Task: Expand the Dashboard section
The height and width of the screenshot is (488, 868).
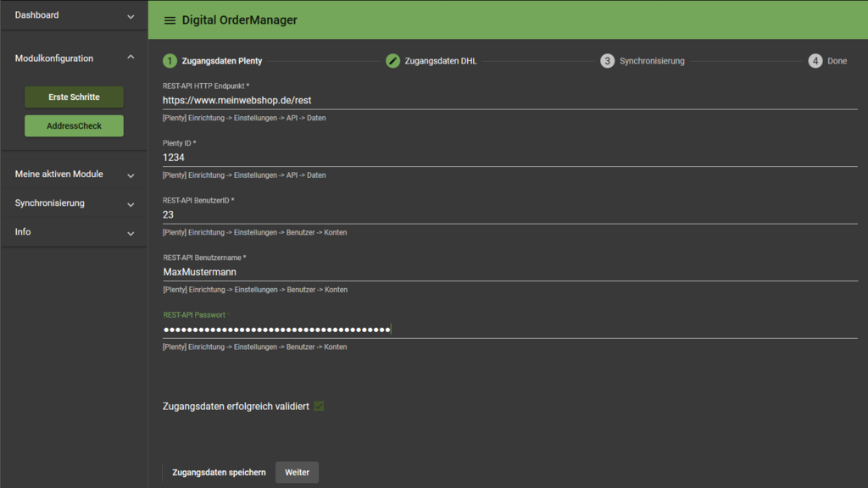Action: [131, 16]
